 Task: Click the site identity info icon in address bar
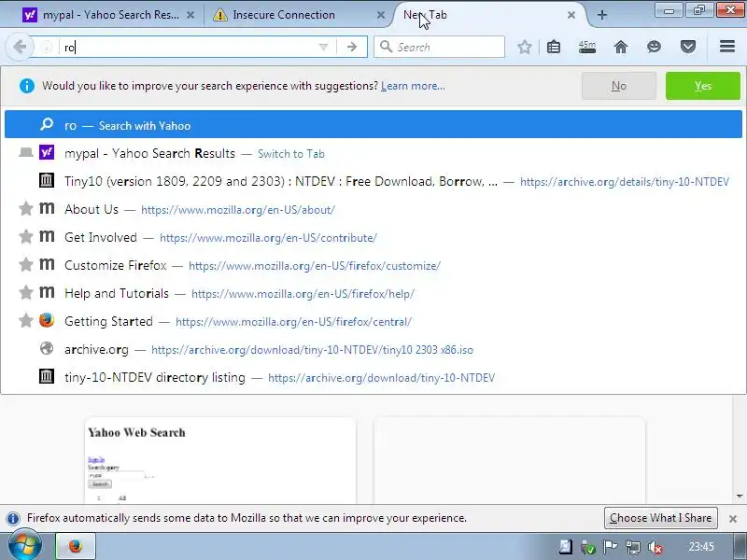[x=47, y=47]
